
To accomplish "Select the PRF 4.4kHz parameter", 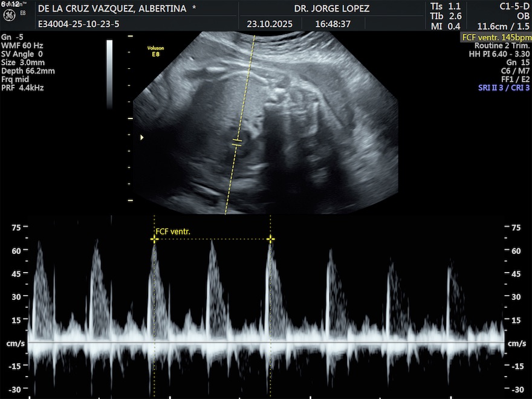I will pyautogui.click(x=22, y=88).
